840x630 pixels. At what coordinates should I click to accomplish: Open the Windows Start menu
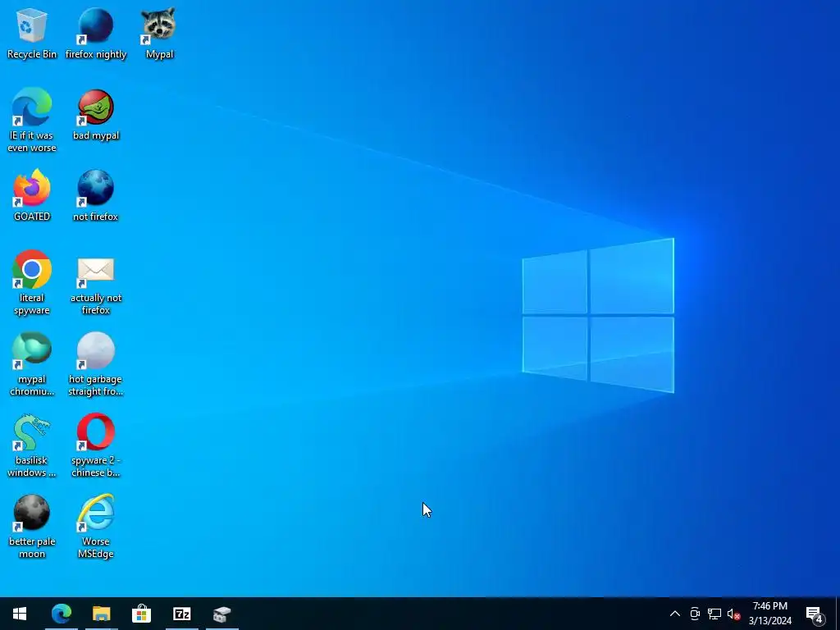pos(20,614)
